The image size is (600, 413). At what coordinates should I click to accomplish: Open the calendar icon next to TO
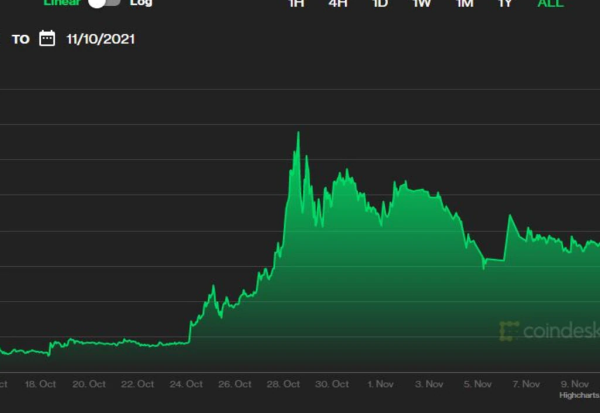tap(47, 39)
